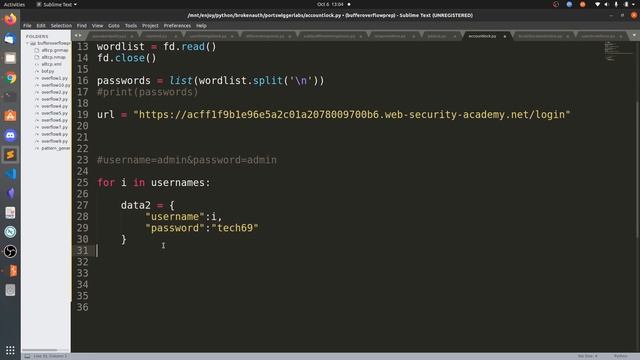Collapse the bufferoverflowprep folder

pyautogui.click(x=28, y=43)
